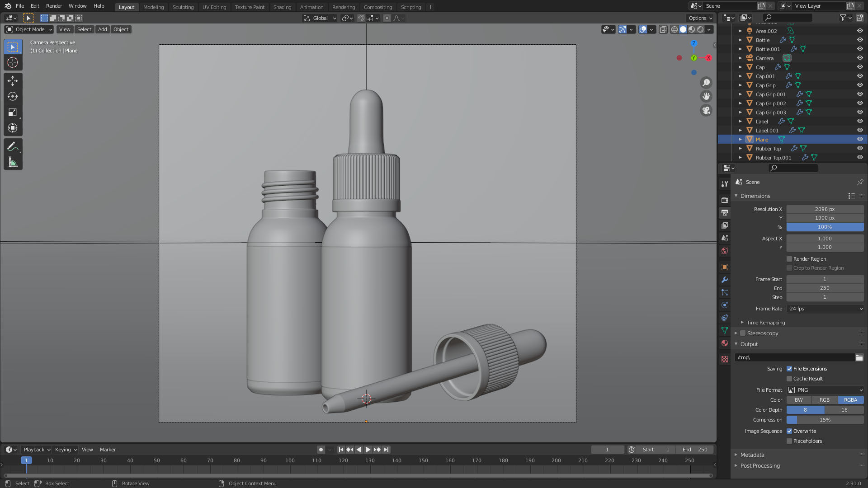Activate the Transform tool
868x488 pixels.
[x=13, y=128]
